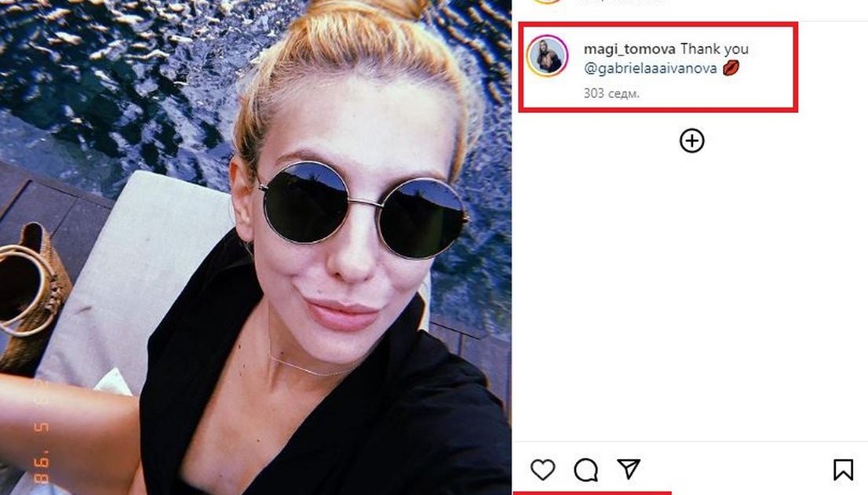Save the post with the bookmark icon
Image resolution: width=868 pixels, height=495 pixels.
(843, 470)
